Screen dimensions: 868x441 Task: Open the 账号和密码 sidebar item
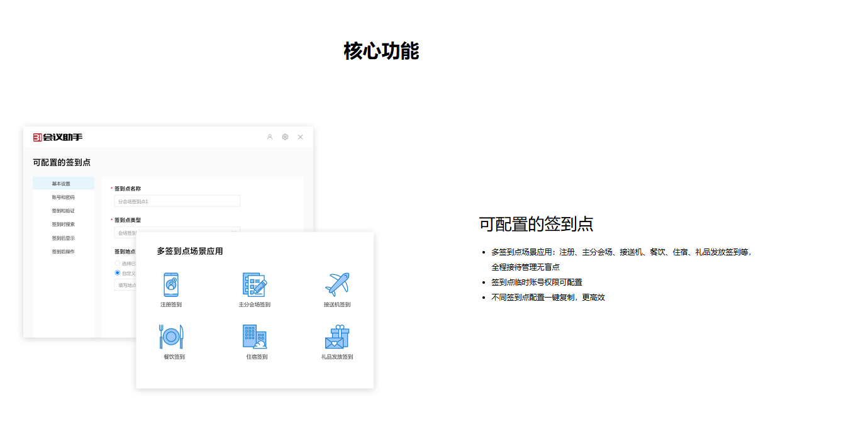(x=63, y=198)
